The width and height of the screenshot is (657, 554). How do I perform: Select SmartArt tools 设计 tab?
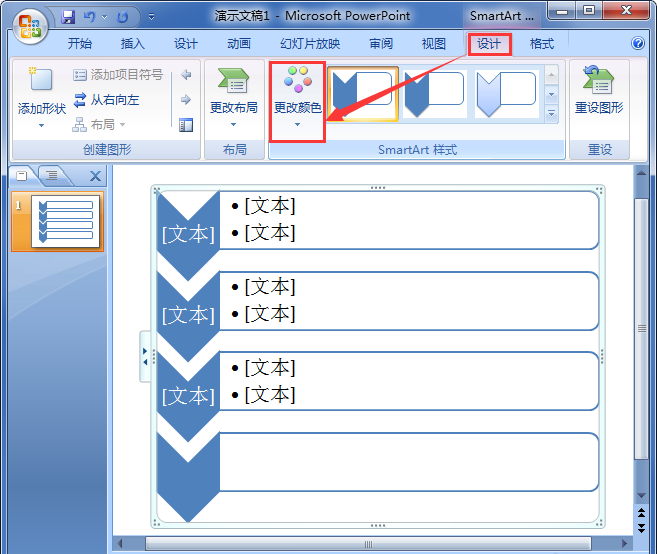coord(489,44)
